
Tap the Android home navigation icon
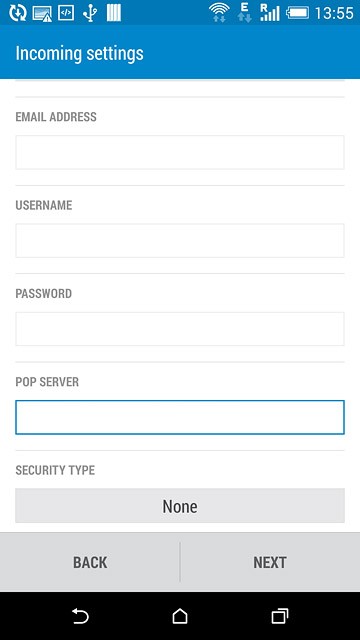[x=180, y=616]
